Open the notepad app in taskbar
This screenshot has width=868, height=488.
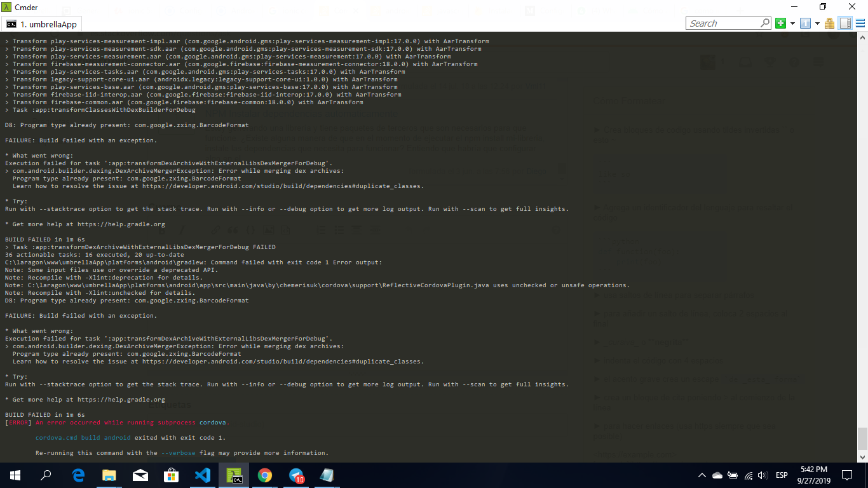point(327,475)
